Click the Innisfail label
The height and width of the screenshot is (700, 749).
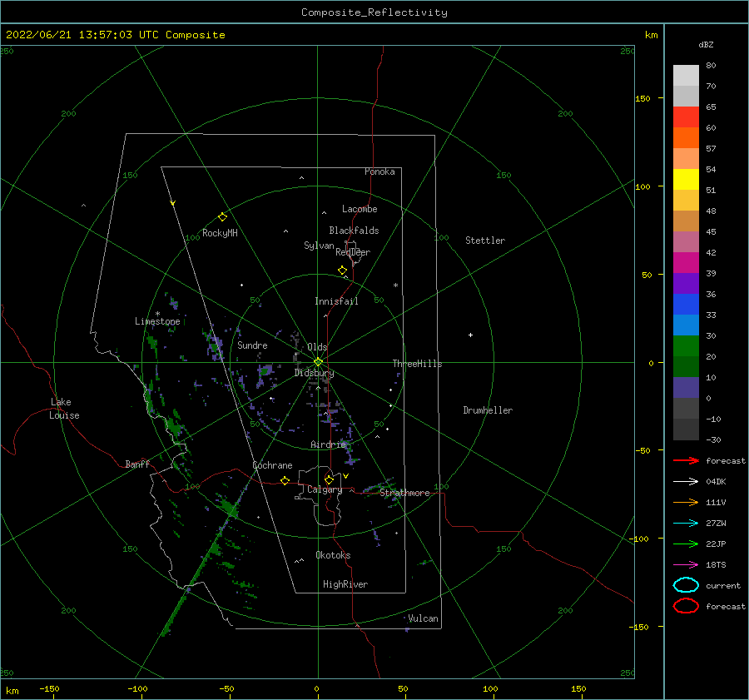pyautogui.click(x=336, y=301)
